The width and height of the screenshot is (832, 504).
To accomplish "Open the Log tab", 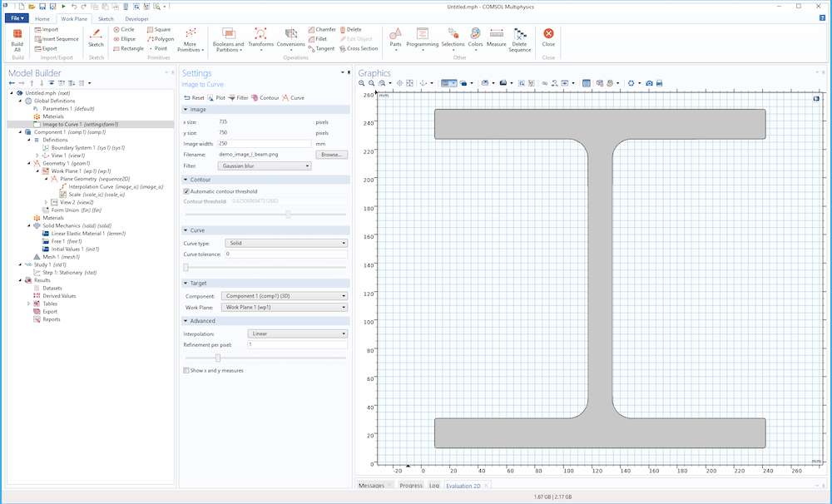I will [x=434, y=486].
